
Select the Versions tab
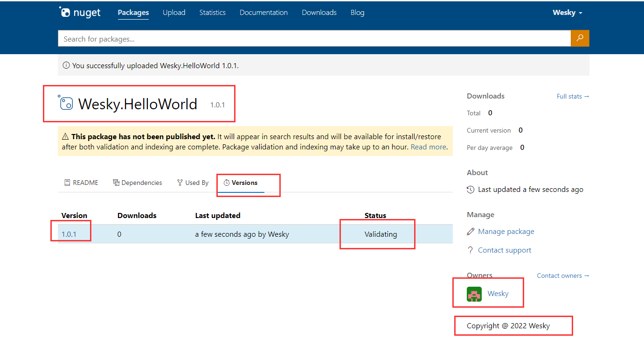coord(241,183)
